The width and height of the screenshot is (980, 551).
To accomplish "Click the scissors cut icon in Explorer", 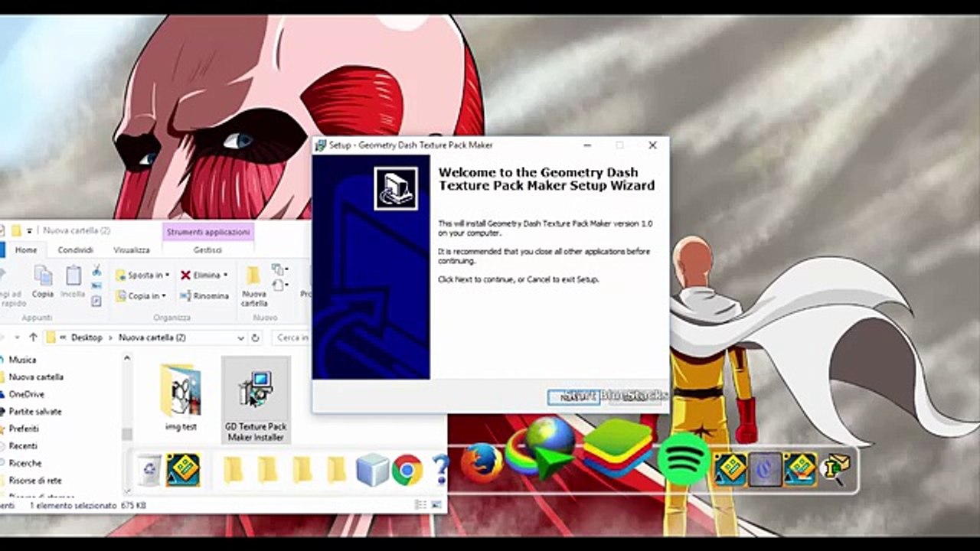I will point(96,270).
